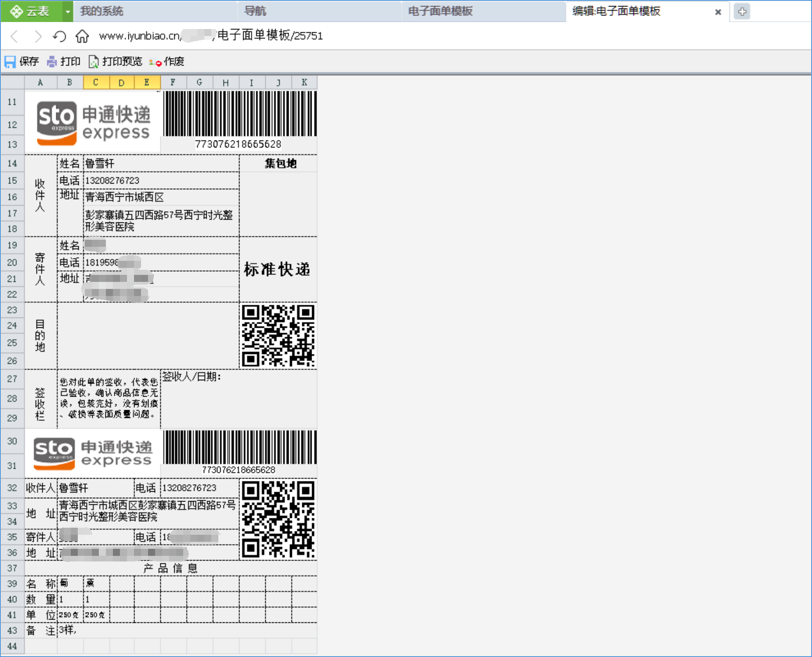812x657 pixels.
Task: Click the second STO express logo
Action: pyautogui.click(x=93, y=453)
